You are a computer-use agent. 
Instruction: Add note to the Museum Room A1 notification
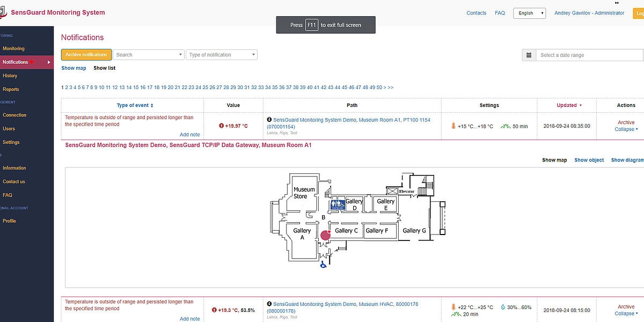pyautogui.click(x=189, y=135)
